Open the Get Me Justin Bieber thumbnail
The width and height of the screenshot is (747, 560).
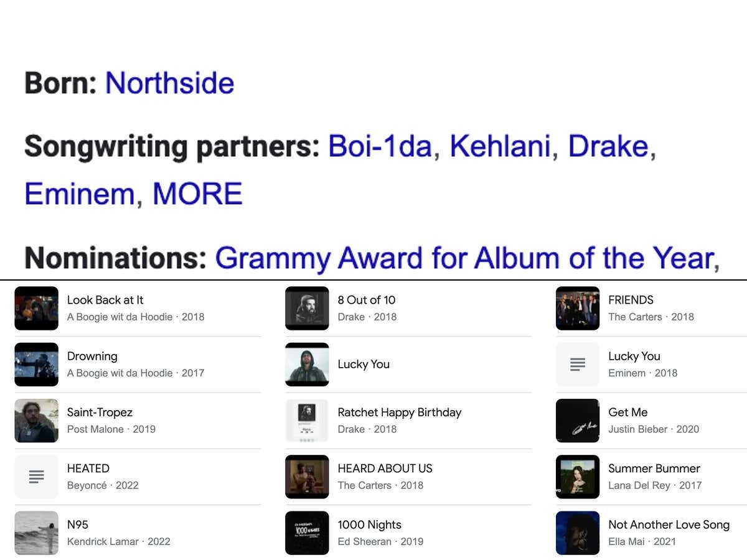tap(577, 421)
